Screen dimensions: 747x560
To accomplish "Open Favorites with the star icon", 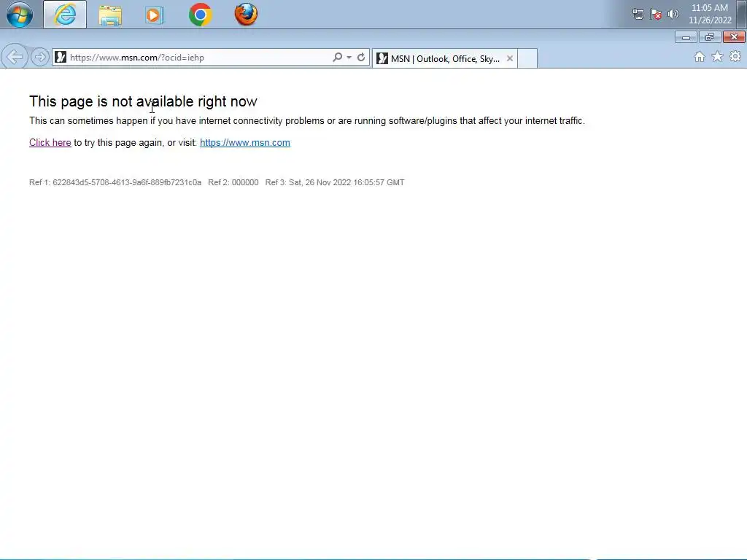I will [717, 57].
